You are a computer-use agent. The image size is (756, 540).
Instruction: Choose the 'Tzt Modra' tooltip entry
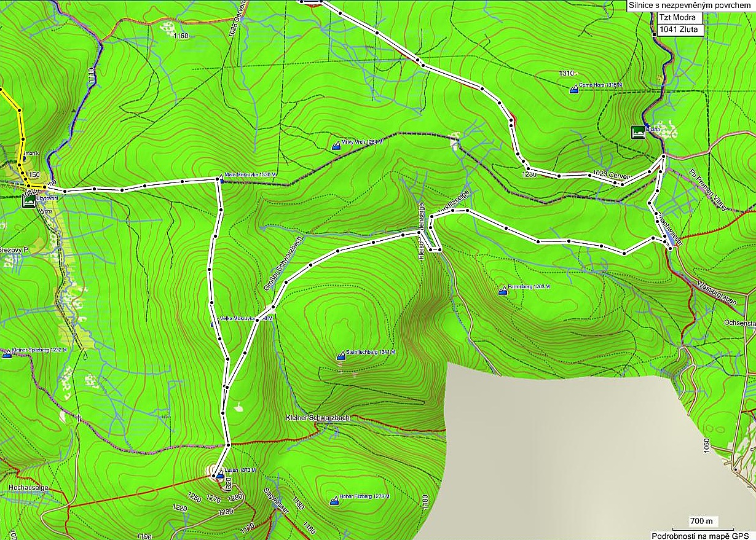677,18
